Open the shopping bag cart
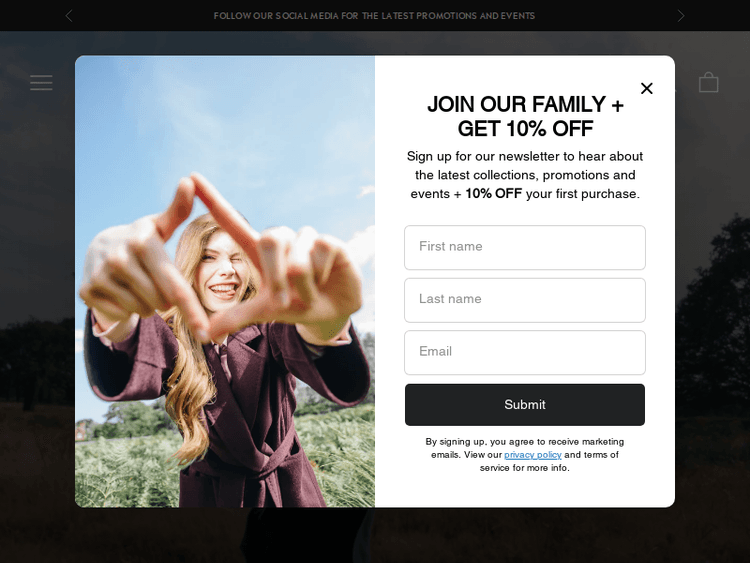Image resolution: width=750 pixels, height=563 pixels. point(708,82)
